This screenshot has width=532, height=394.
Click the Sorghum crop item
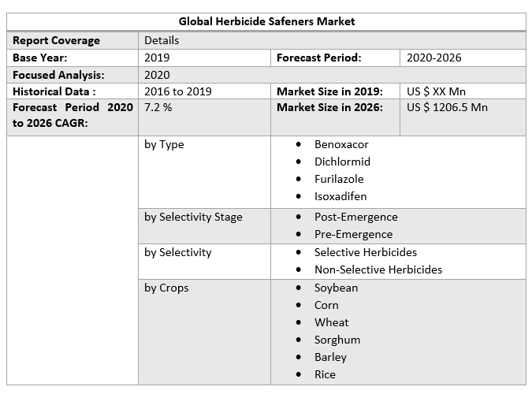coord(337,340)
